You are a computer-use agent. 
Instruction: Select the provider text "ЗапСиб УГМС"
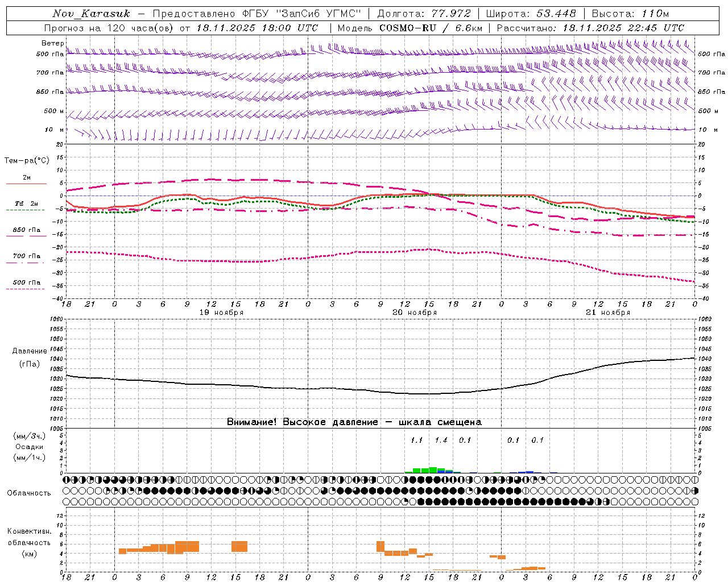pos(317,14)
